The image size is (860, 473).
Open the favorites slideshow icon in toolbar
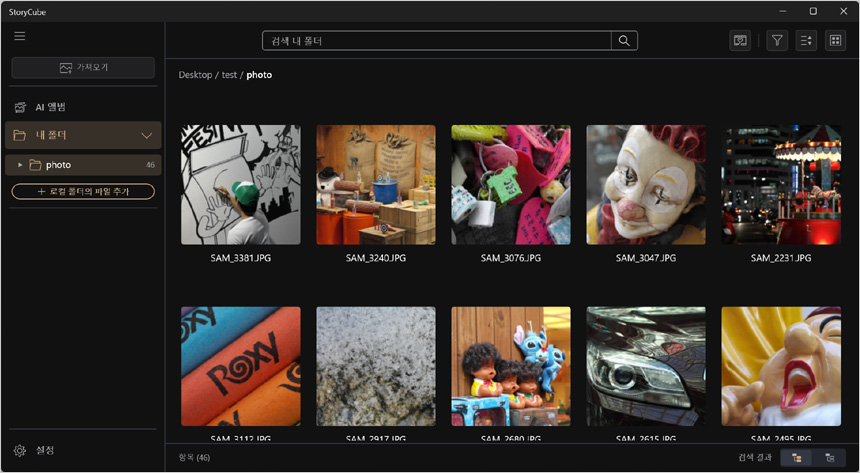740,41
